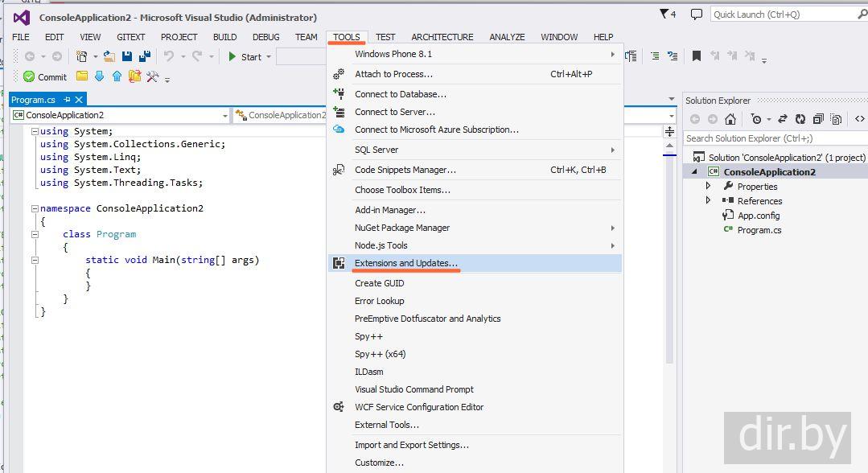Expand the Properties tree node
This screenshot has height=473, width=868.
pyautogui.click(x=709, y=187)
